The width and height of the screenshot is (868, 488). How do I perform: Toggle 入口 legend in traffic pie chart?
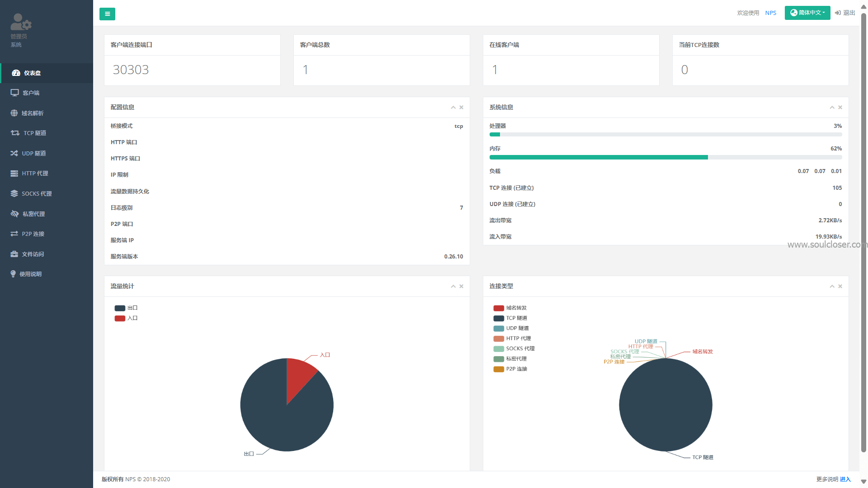tap(126, 318)
